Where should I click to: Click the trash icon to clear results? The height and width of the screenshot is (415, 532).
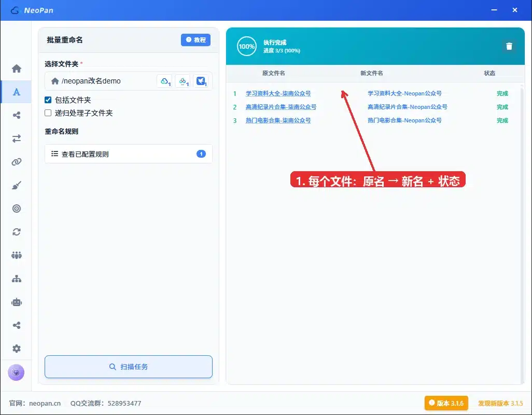[x=509, y=46]
